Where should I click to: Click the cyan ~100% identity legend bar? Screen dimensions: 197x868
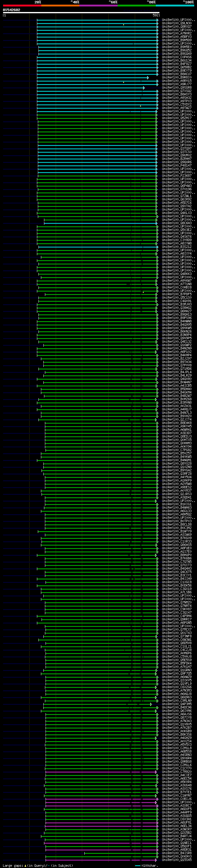[175, 6]
